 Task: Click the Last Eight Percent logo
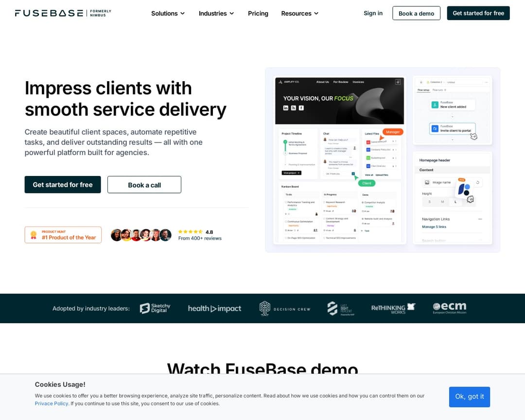[x=340, y=309]
